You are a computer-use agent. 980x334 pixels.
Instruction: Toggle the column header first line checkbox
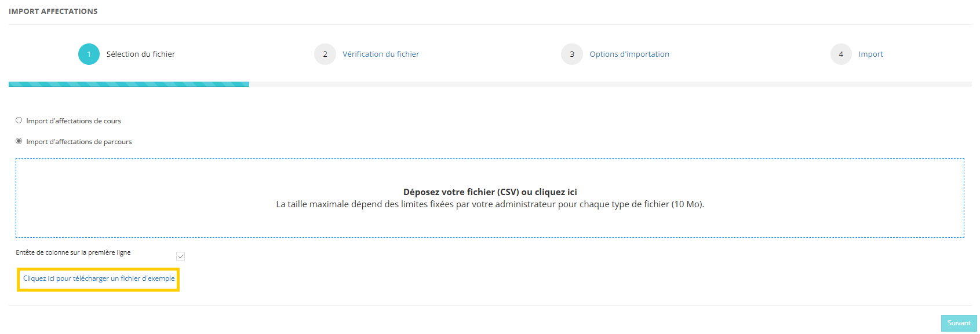pos(181,256)
